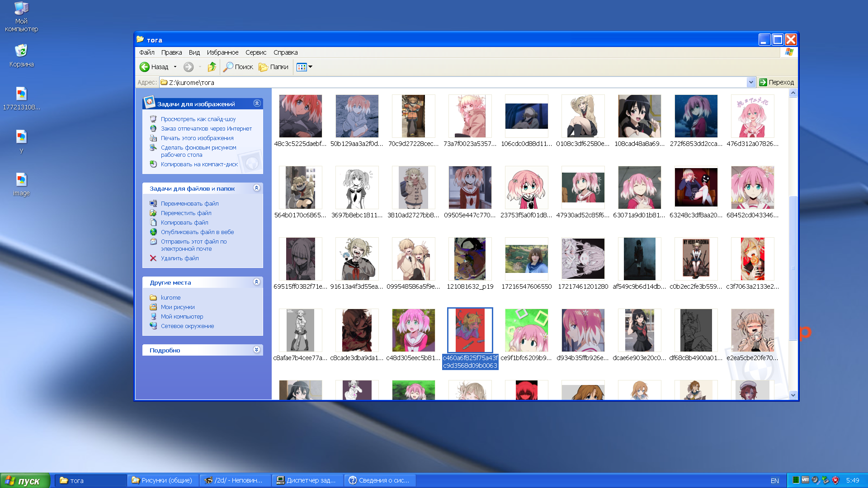Click the EN language indicator
The image size is (868, 488).
tap(775, 481)
